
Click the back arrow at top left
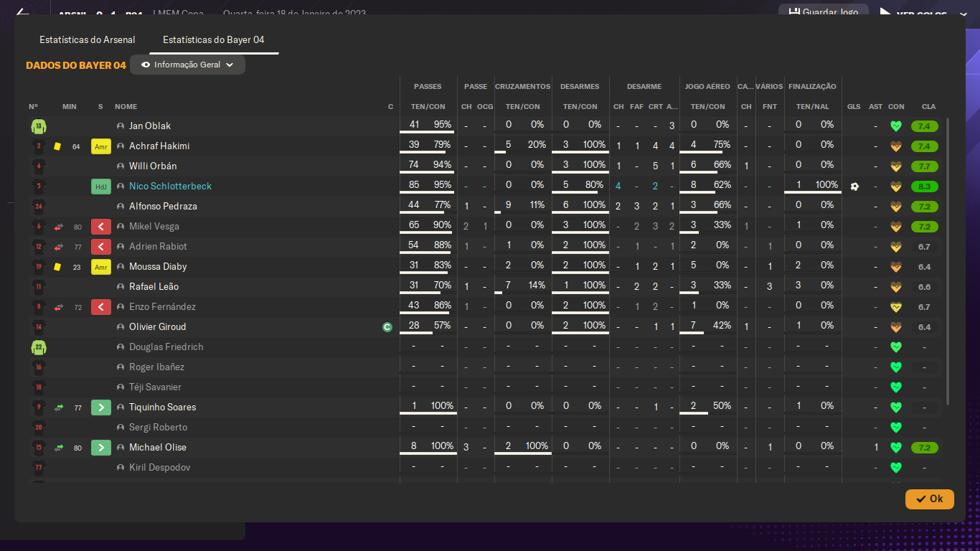click(x=22, y=13)
